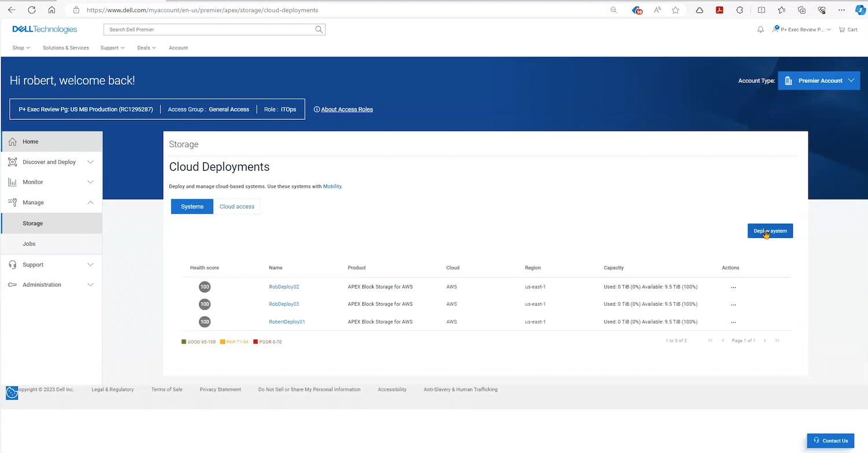Open the Adobe Acrobat PDF extension

point(719,10)
